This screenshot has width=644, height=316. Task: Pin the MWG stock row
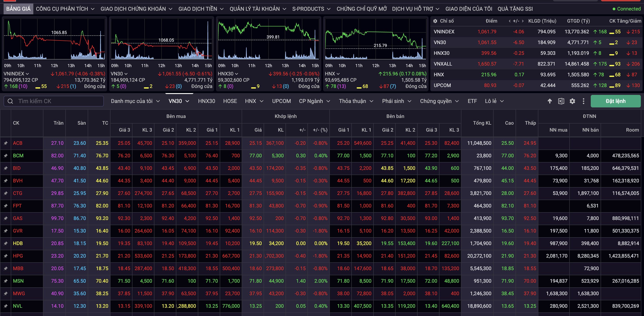click(x=6, y=293)
